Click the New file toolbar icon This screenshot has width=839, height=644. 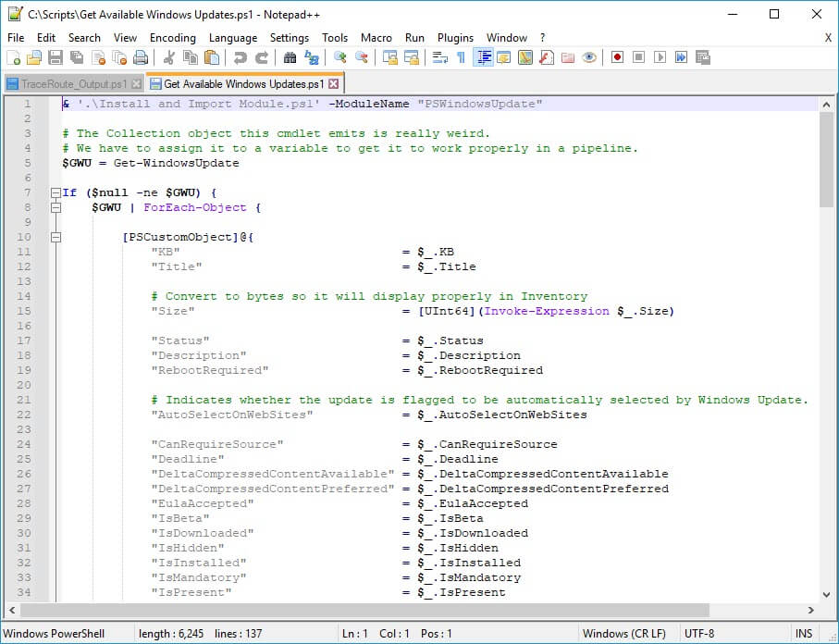coord(14,57)
